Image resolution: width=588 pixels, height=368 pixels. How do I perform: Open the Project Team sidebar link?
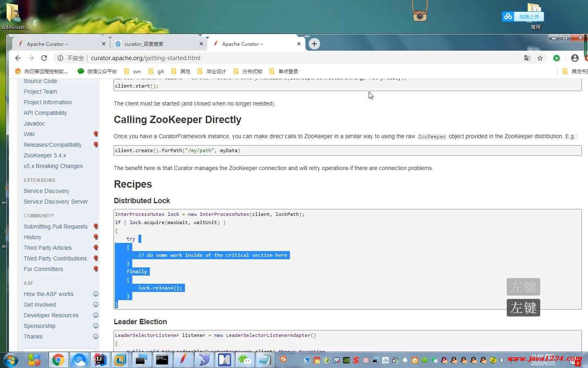click(40, 92)
